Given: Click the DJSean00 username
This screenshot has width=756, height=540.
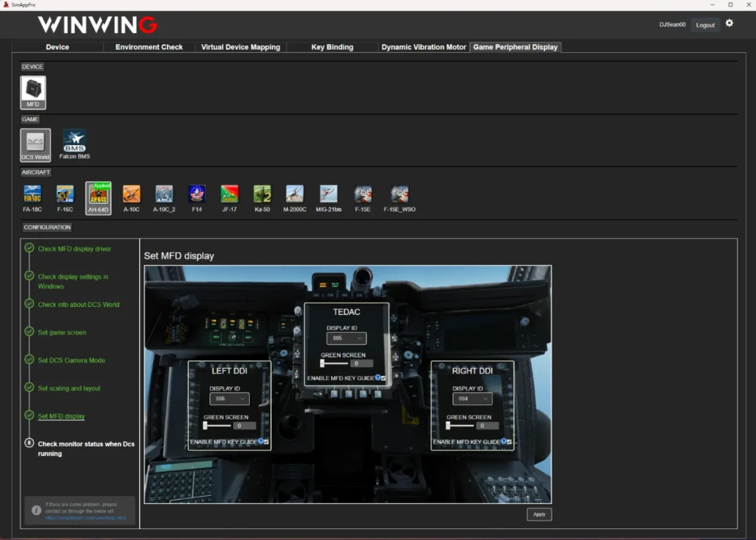Looking at the screenshot, I should pyautogui.click(x=672, y=25).
